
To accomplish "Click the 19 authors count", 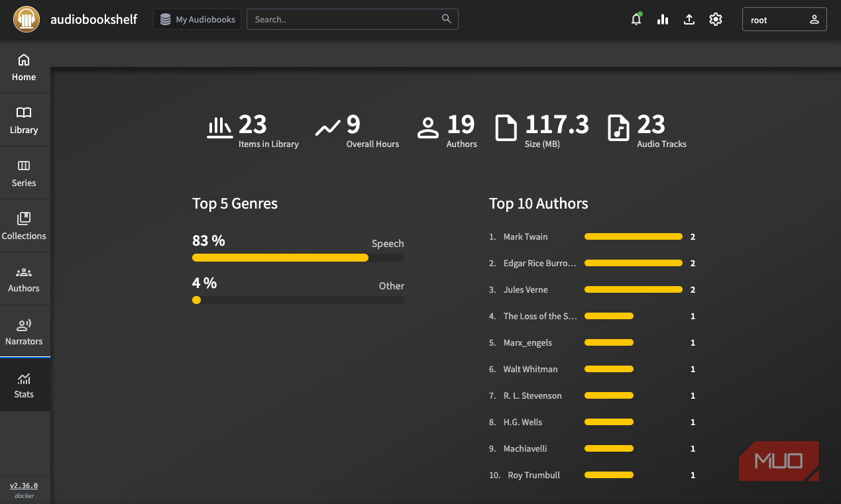I will pyautogui.click(x=461, y=124).
